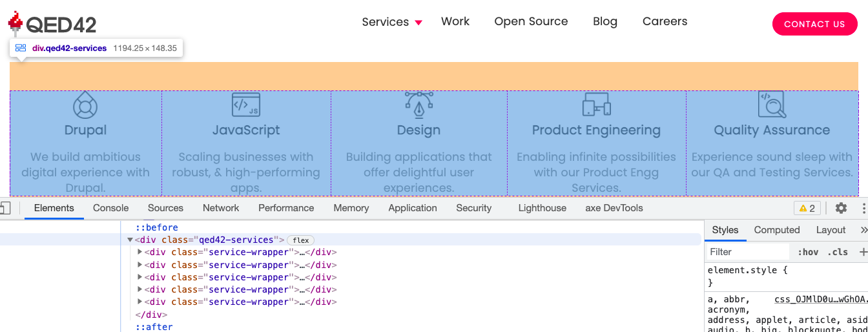
Task: Open the Application tab
Action: pyautogui.click(x=413, y=208)
